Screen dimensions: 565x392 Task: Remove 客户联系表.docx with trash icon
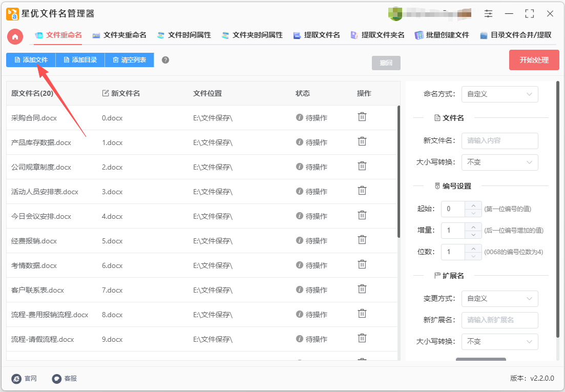(362, 288)
